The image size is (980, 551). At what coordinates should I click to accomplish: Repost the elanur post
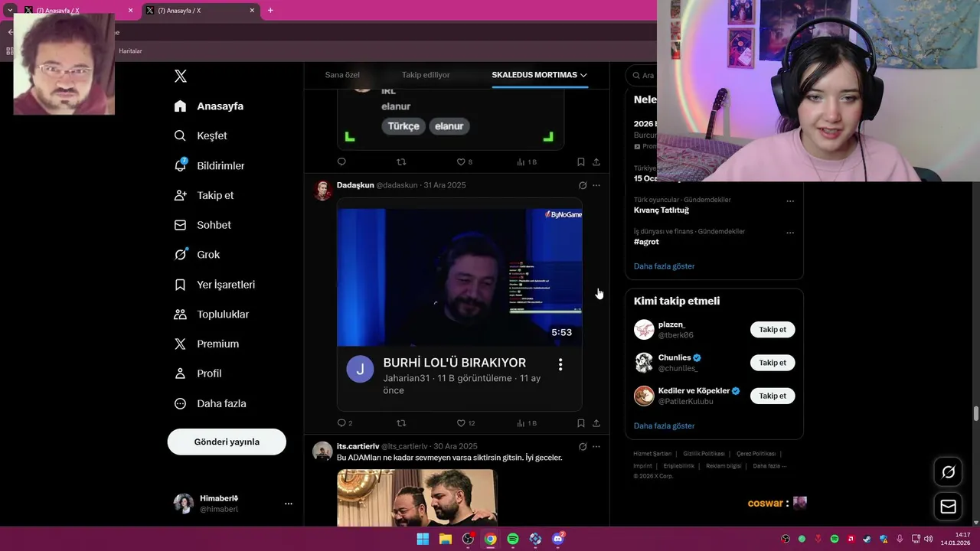401,162
